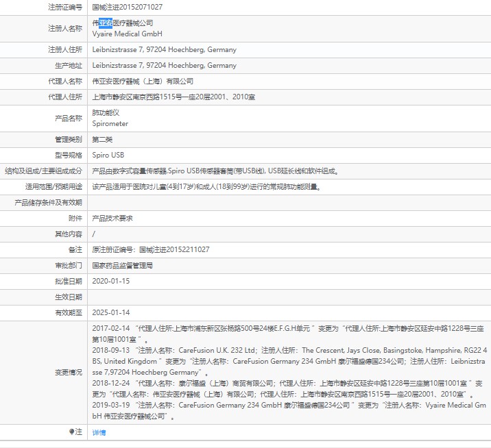The width and height of the screenshot is (491, 448).
Task: Click the 生产地址 Leibnizstrasse address value
Action: (164, 65)
